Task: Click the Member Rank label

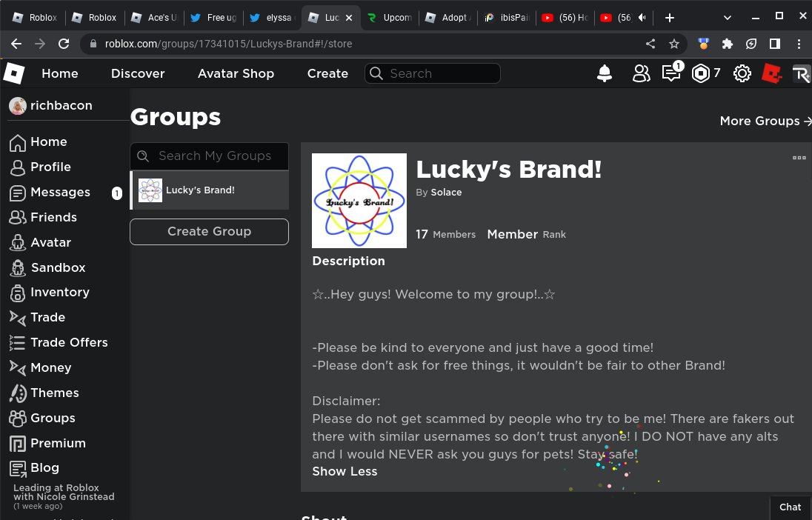Action: (x=526, y=235)
